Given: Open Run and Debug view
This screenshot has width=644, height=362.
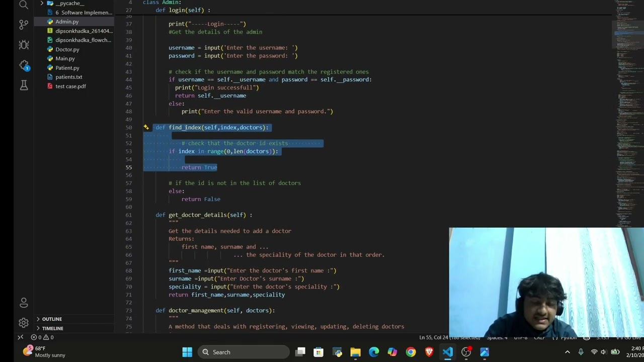Looking at the screenshot, I should 24,45.
